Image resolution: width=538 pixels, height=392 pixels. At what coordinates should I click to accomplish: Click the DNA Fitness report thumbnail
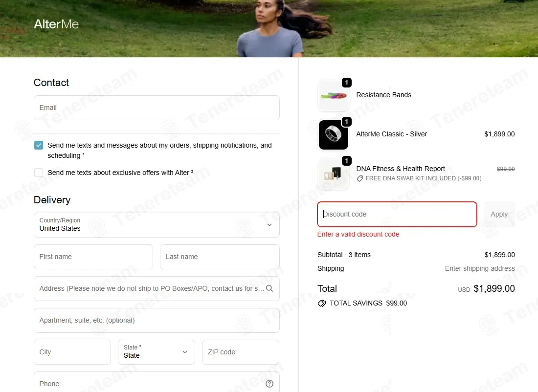[333, 174]
